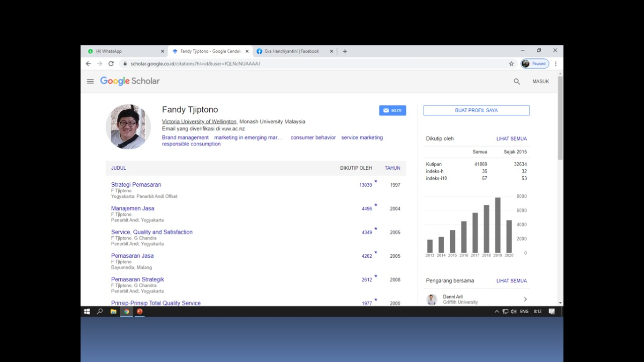The width and height of the screenshot is (644, 362).
Task: Click the Google Scholar logo
Action: click(130, 81)
